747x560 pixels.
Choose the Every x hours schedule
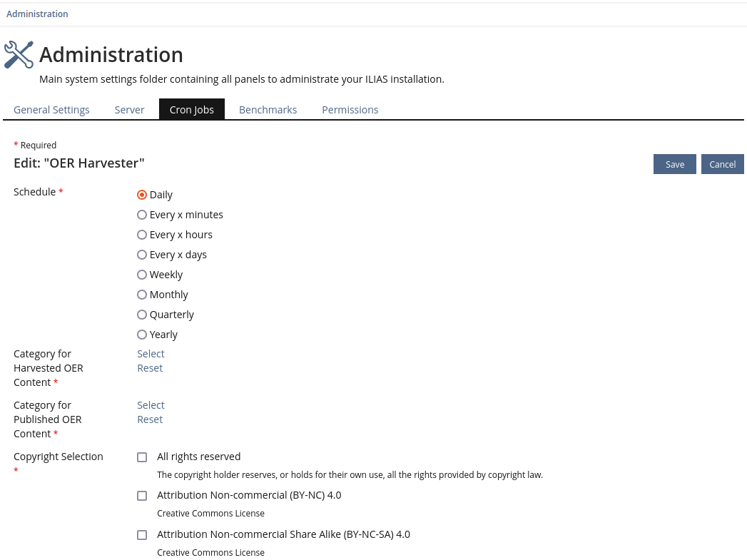(x=142, y=235)
